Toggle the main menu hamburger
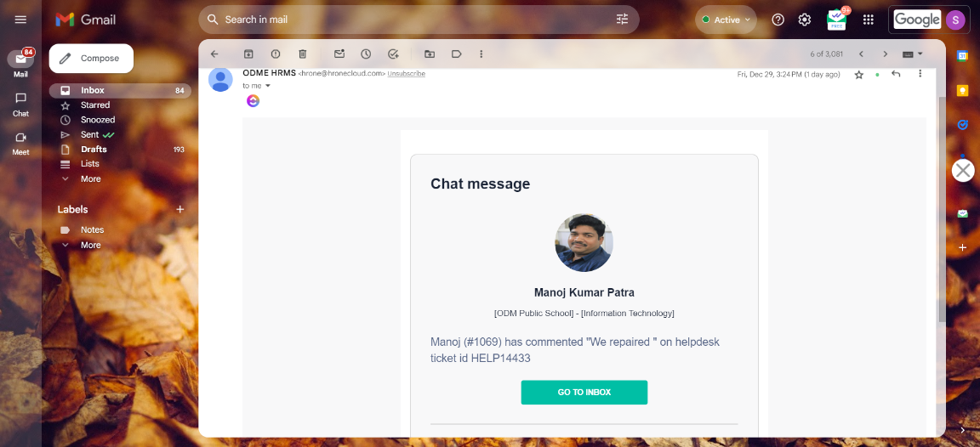980x447 pixels. [x=20, y=20]
